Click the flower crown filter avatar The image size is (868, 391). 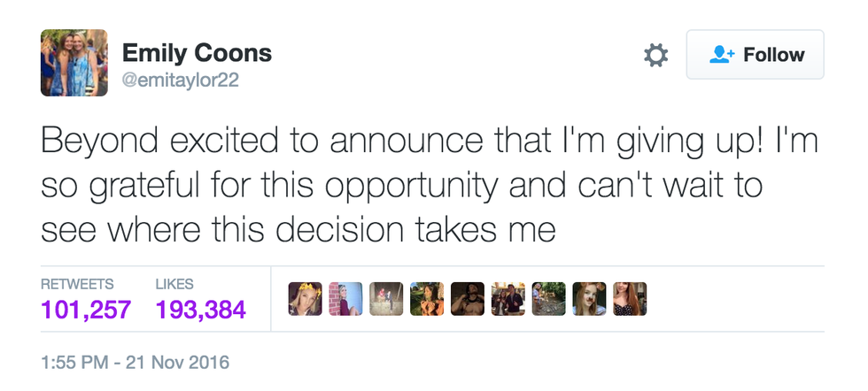tap(306, 299)
